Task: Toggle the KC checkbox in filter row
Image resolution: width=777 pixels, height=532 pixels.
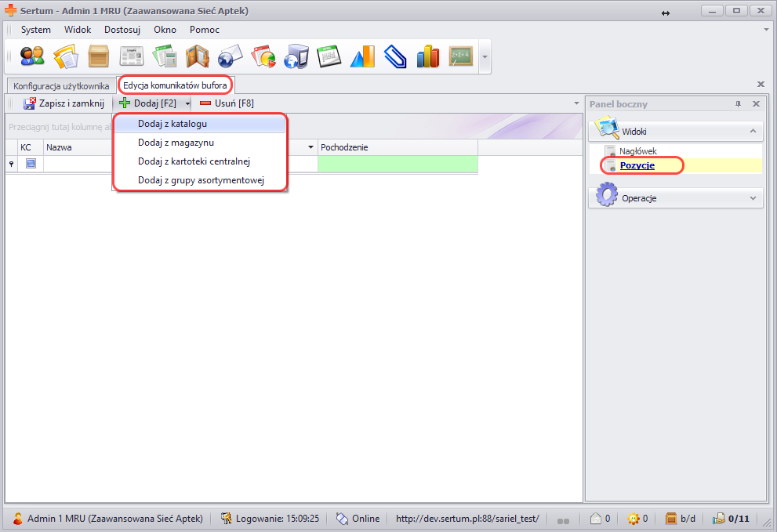Action: (31, 164)
